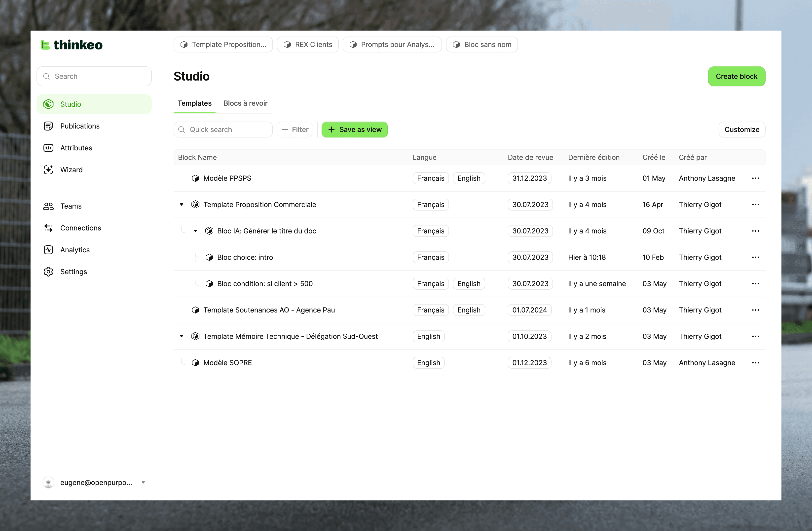Open Publications from the sidebar icon

point(48,126)
